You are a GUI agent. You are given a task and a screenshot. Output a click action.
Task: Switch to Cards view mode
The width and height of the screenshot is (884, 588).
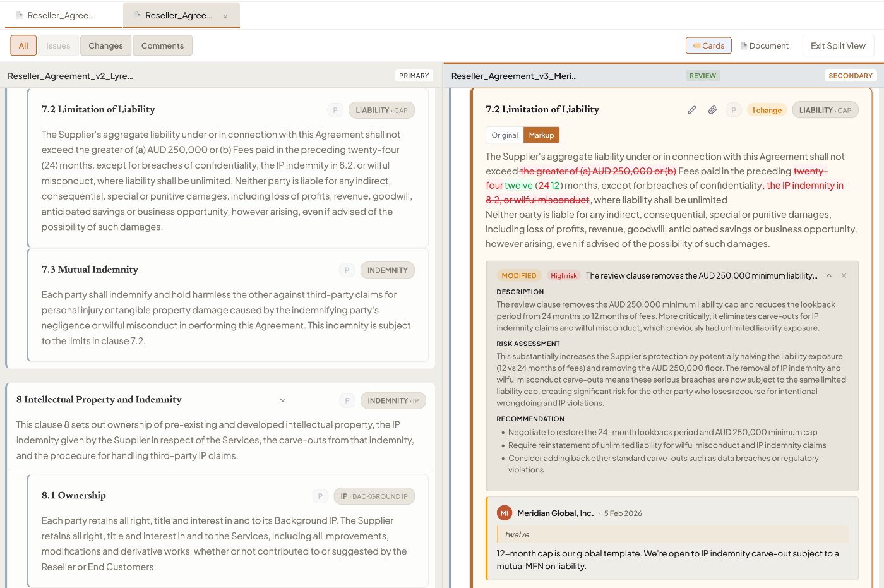[x=708, y=45]
